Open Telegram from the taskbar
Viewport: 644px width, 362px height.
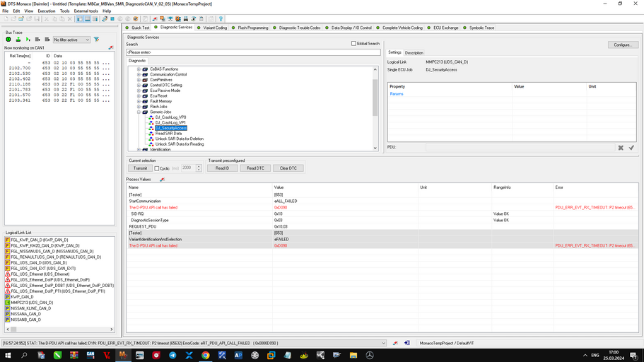[x=172, y=356]
